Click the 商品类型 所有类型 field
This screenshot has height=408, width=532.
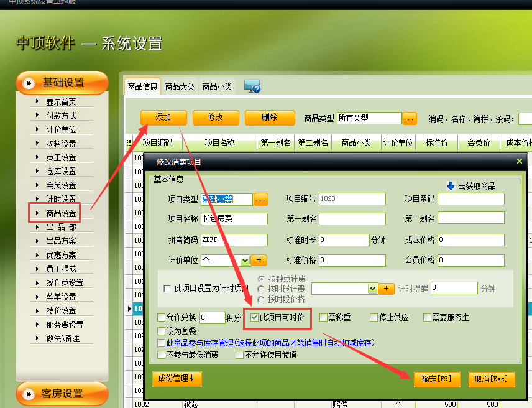369,118
